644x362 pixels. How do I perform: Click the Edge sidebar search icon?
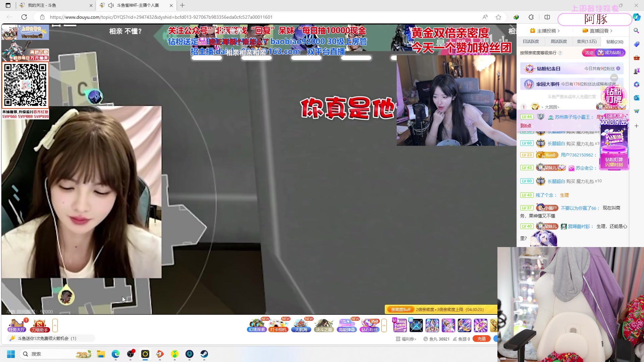(636, 31)
